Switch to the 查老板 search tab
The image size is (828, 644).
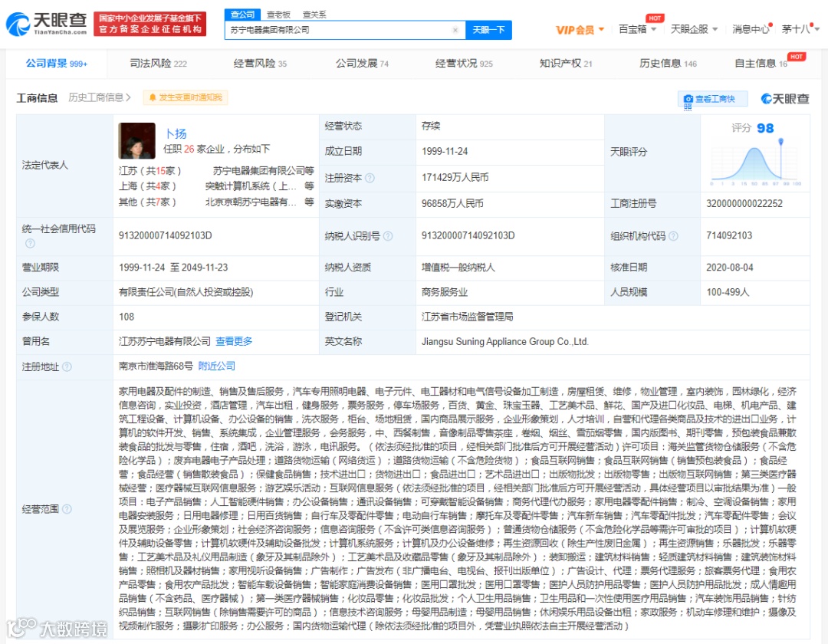tap(278, 15)
